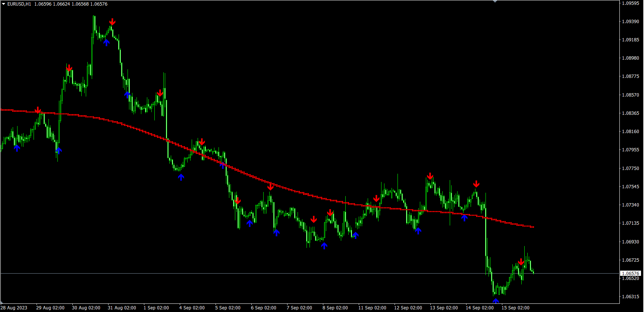Click price axis label 1.07135
The height and width of the screenshot is (312, 644).
pyautogui.click(x=631, y=223)
